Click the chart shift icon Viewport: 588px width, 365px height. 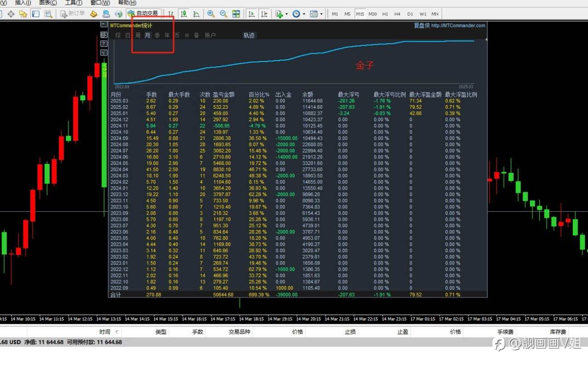264,14
